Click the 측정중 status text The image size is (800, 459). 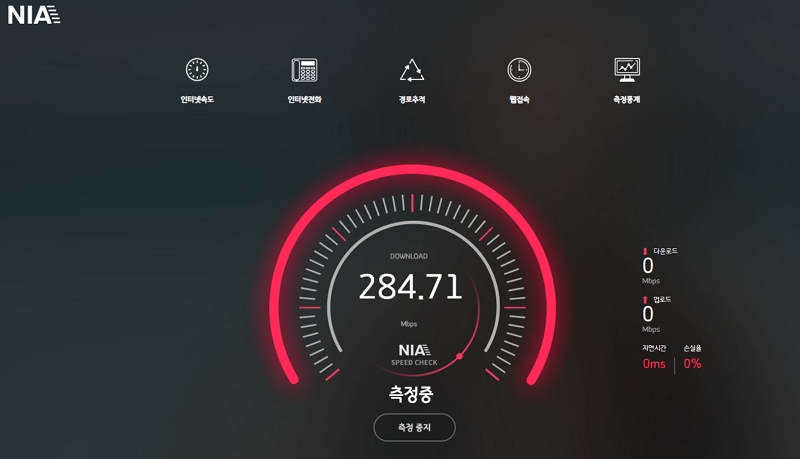click(x=411, y=394)
